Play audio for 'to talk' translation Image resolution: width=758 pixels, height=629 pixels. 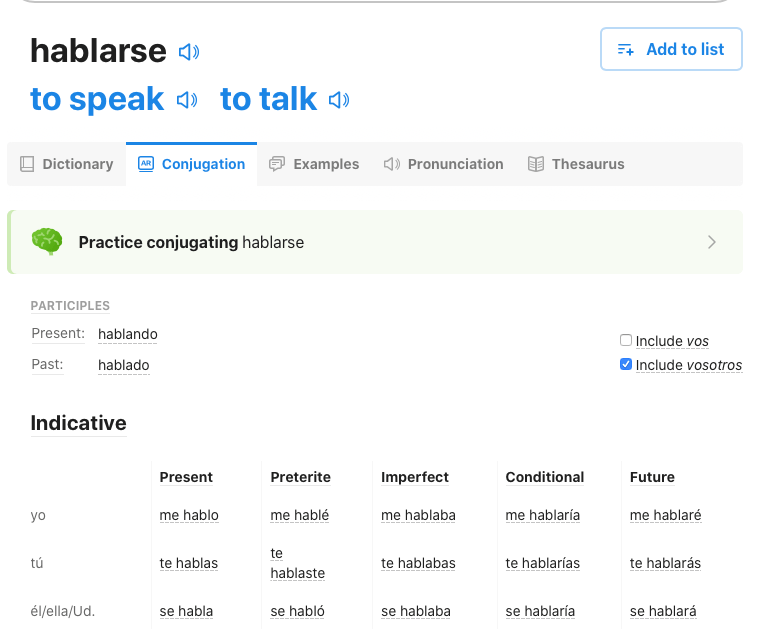tap(340, 100)
